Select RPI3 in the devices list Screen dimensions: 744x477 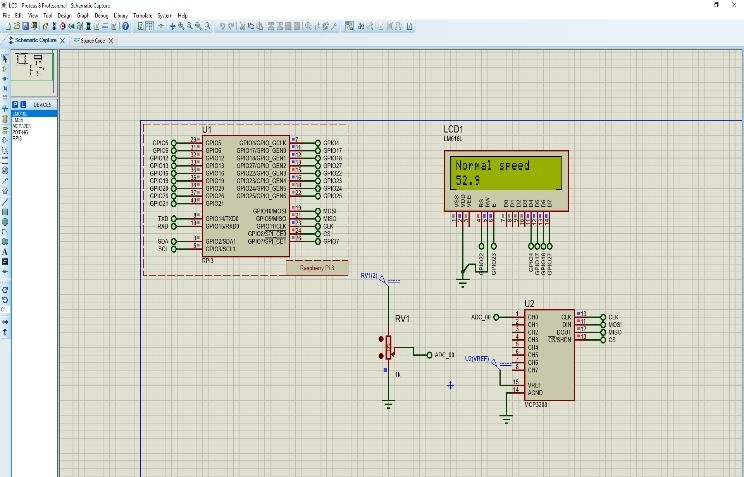click(x=17, y=137)
